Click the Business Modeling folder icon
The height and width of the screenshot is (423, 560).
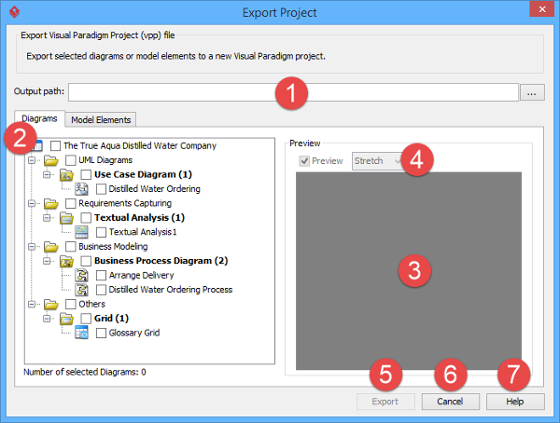(51, 247)
